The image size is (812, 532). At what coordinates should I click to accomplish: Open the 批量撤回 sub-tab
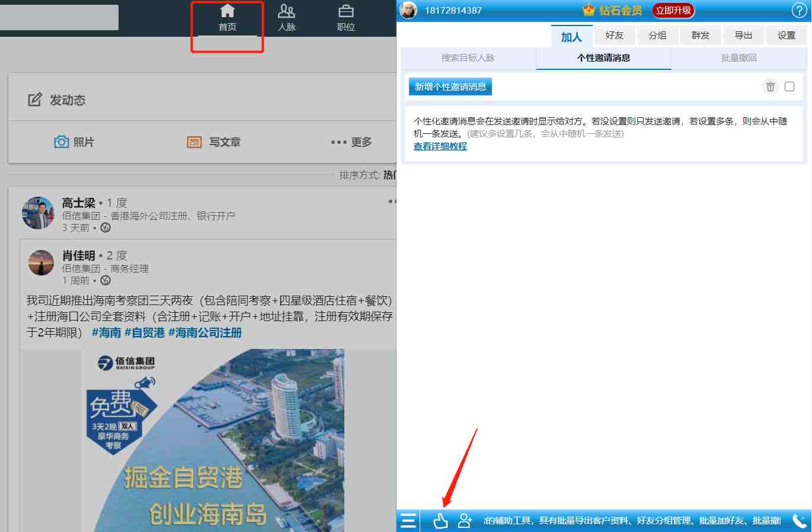click(x=739, y=58)
